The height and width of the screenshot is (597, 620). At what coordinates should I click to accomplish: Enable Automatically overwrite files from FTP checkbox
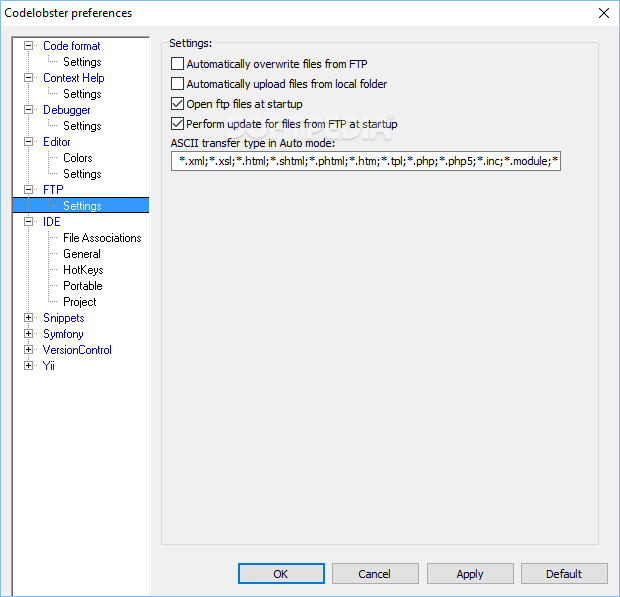pos(177,64)
